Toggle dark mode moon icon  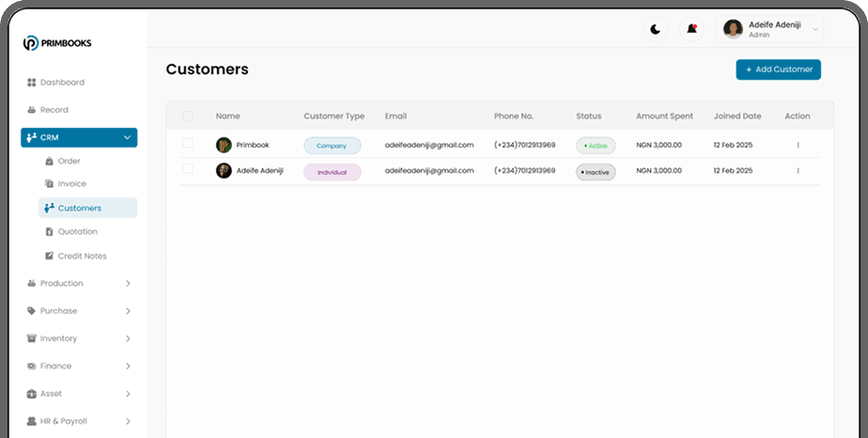click(x=655, y=29)
